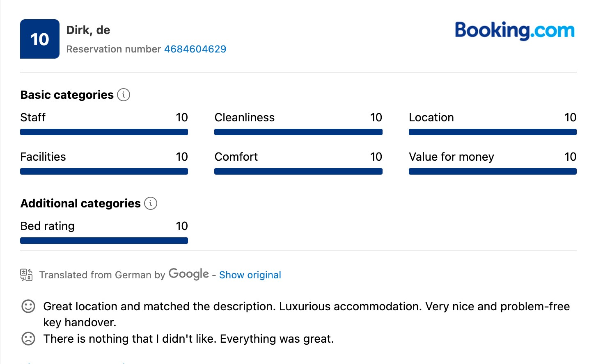
Task: Click the Location rating bar
Action: [x=493, y=132]
